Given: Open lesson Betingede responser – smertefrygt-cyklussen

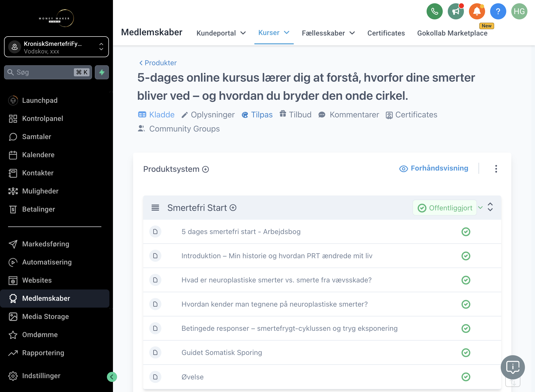Looking at the screenshot, I should (289, 328).
